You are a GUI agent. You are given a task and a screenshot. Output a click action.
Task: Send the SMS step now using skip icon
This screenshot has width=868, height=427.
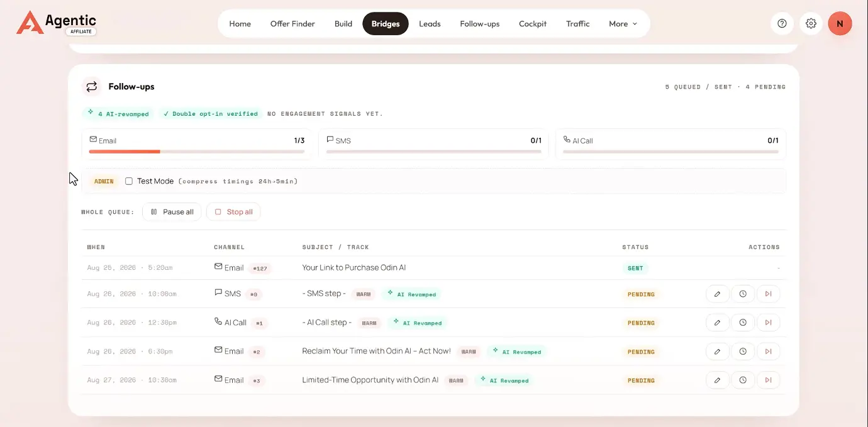(768, 294)
